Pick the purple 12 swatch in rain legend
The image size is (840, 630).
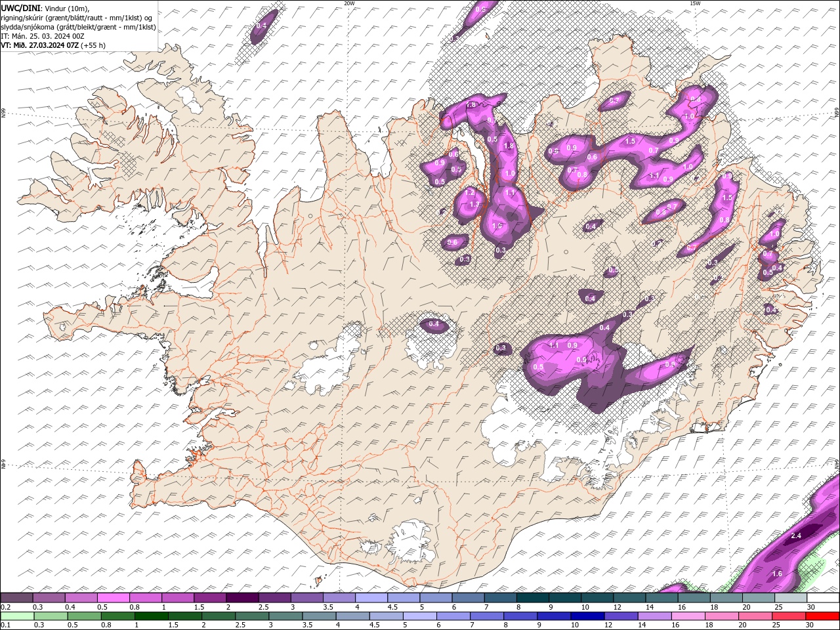coord(621,616)
